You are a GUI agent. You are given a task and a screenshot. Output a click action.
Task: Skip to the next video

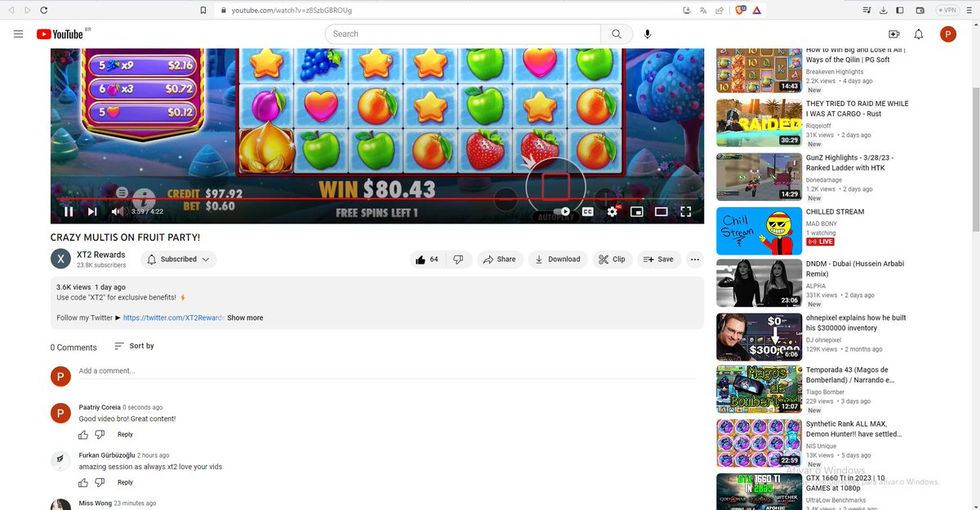coord(92,211)
